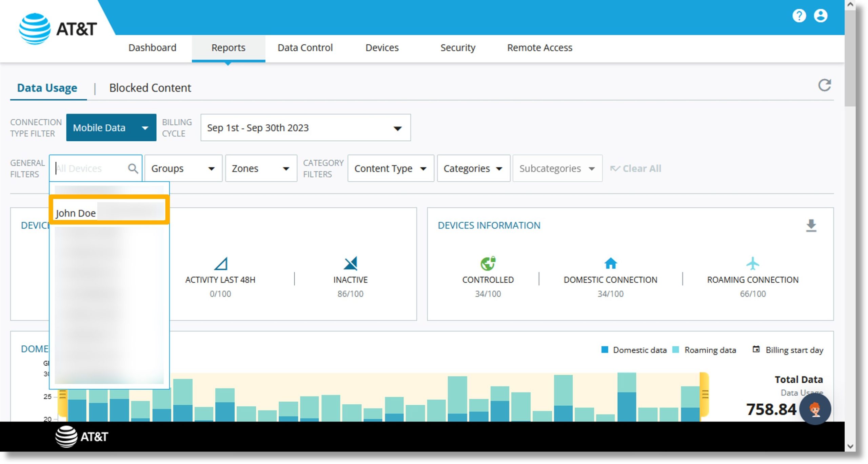Click the Roaming Connection airplane icon
This screenshot has height=464, width=868.
tap(753, 263)
